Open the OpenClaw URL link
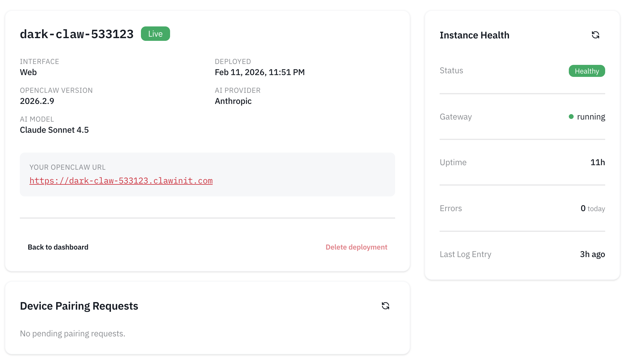This screenshot has width=628, height=364. (121, 180)
